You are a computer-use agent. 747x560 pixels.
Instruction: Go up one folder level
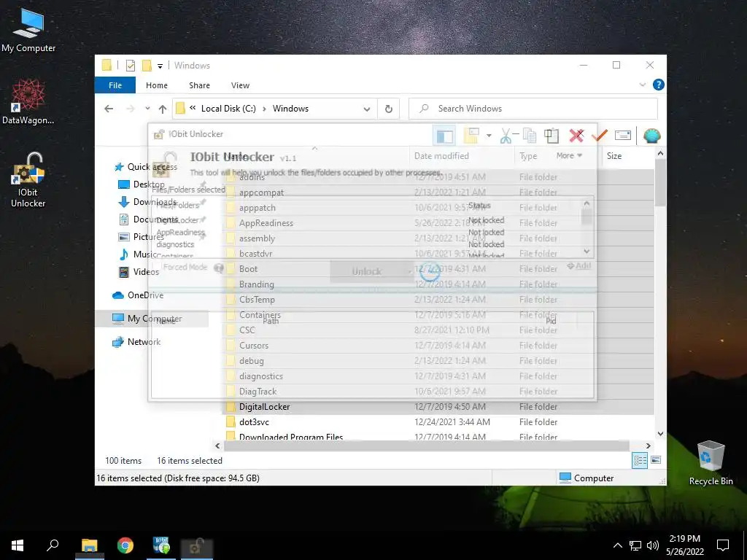tap(163, 109)
